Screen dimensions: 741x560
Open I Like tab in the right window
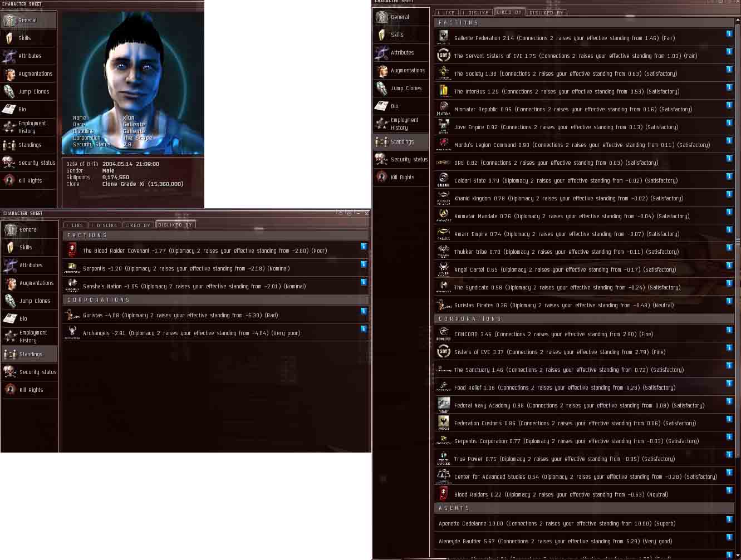pos(446,12)
